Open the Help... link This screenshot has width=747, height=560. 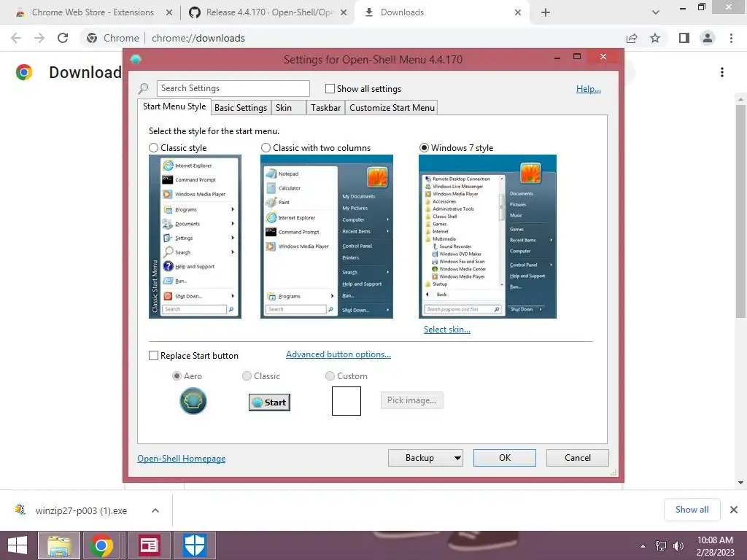pos(589,89)
